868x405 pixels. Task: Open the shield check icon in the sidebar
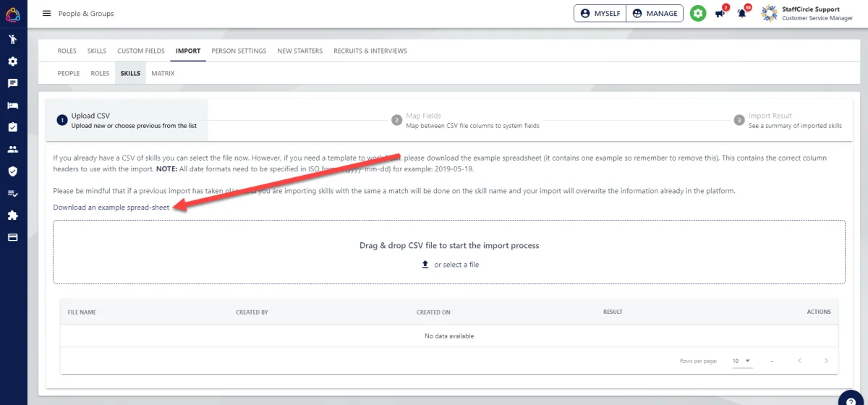[x=13, y=171]
